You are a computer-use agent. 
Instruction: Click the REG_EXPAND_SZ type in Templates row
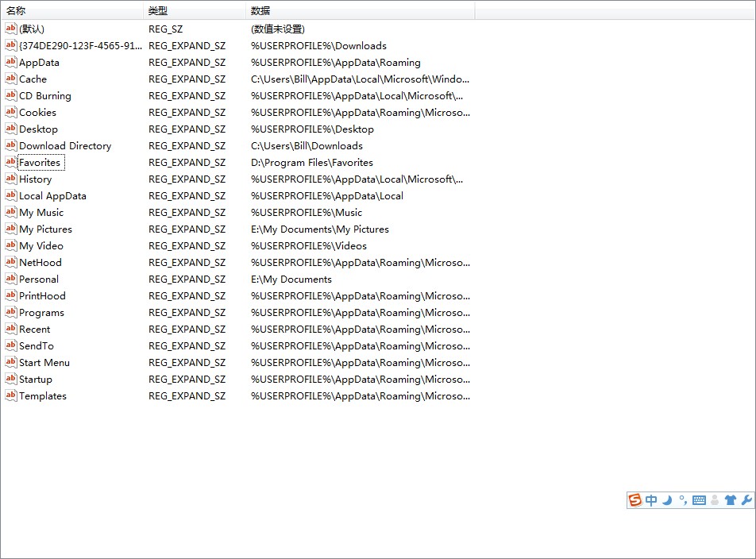pyautogui.click(x=187, y=396)
